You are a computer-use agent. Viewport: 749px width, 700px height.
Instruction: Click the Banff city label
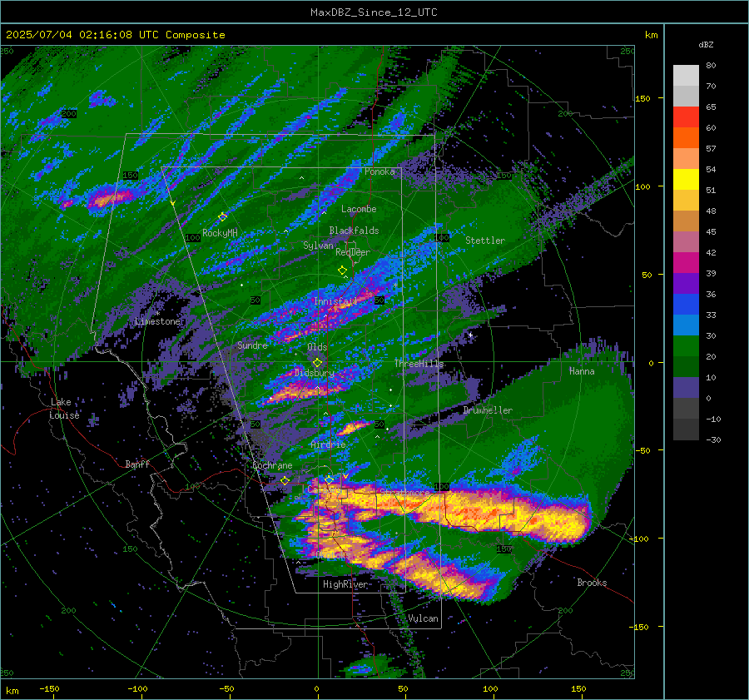137,464
